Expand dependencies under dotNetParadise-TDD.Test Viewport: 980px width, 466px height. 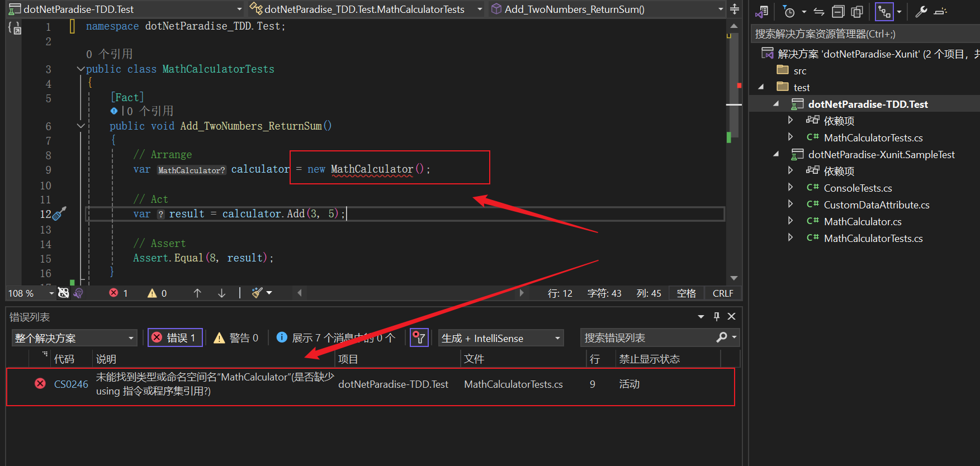[x=790, y=120]
